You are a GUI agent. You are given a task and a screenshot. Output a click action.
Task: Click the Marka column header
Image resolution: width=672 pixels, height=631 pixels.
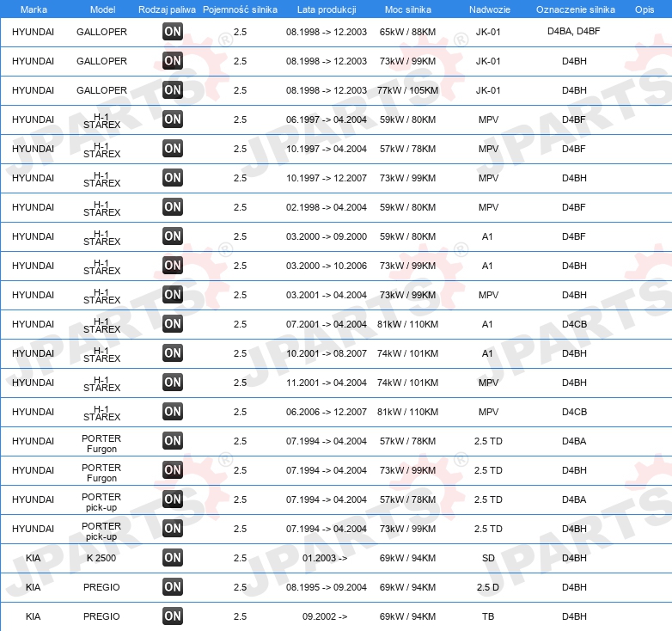[x=34, y=9]
